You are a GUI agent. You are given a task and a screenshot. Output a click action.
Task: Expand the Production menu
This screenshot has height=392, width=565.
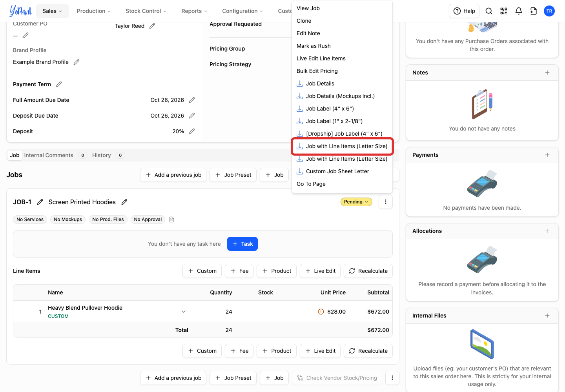click(x=94, y=11)
